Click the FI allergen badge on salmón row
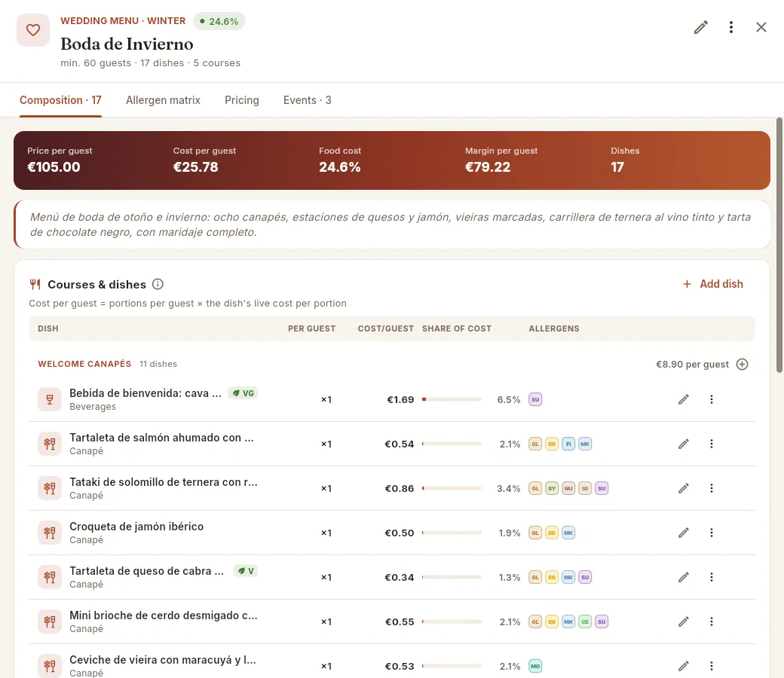This screenshot has height=678, width=784. [x=568, y=444]
